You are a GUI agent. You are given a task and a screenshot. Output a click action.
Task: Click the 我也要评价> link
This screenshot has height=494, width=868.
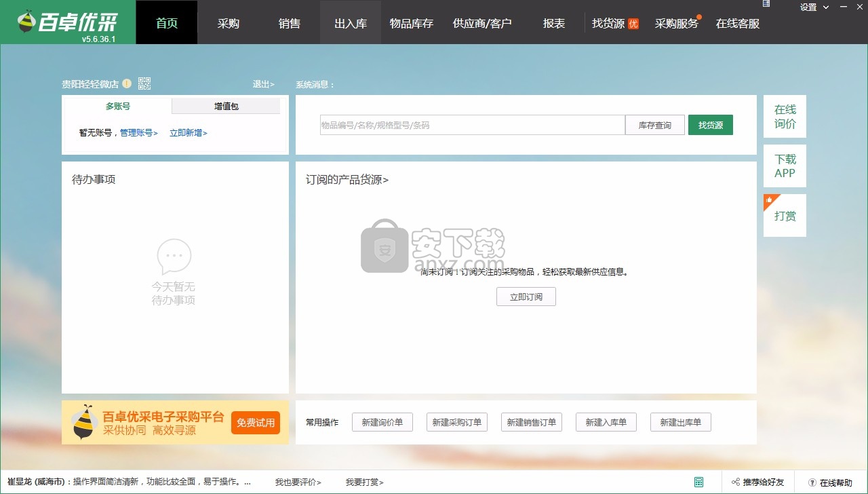[x=298, y=482]
